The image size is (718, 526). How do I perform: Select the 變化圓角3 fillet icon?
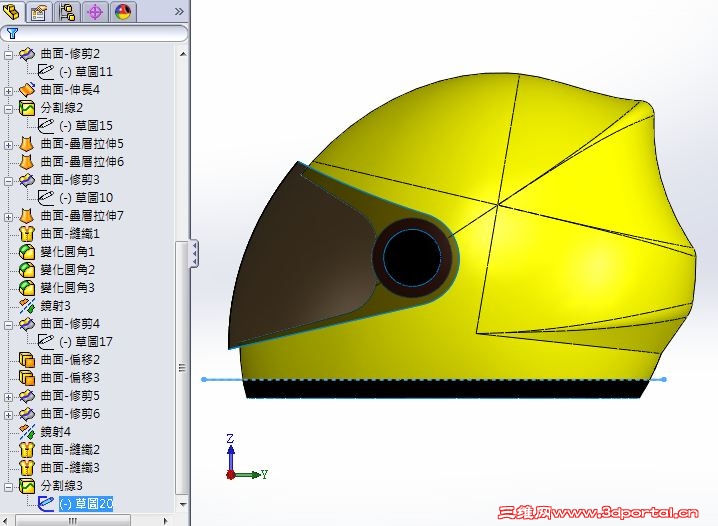pyautogui.click(x=27, y=287)
